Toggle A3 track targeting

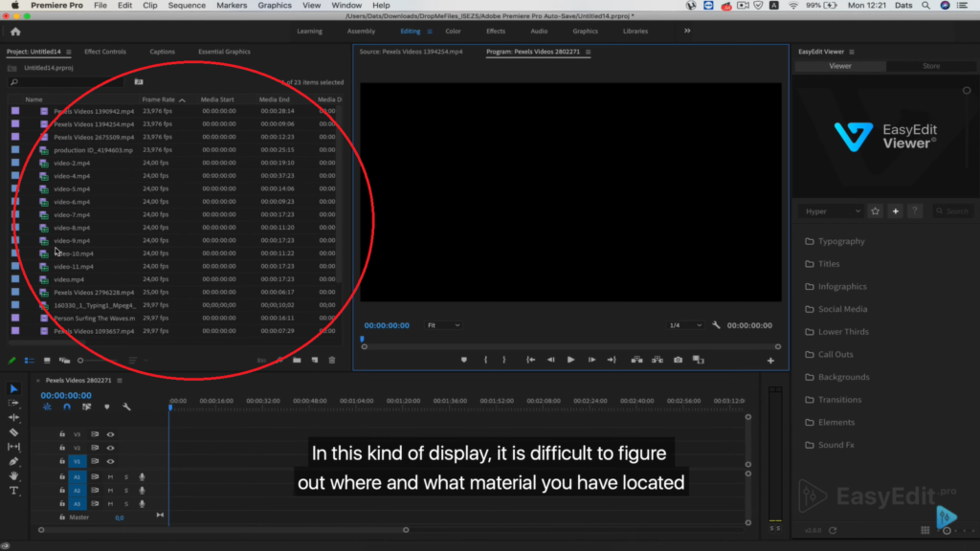click(x=77, y=503)
